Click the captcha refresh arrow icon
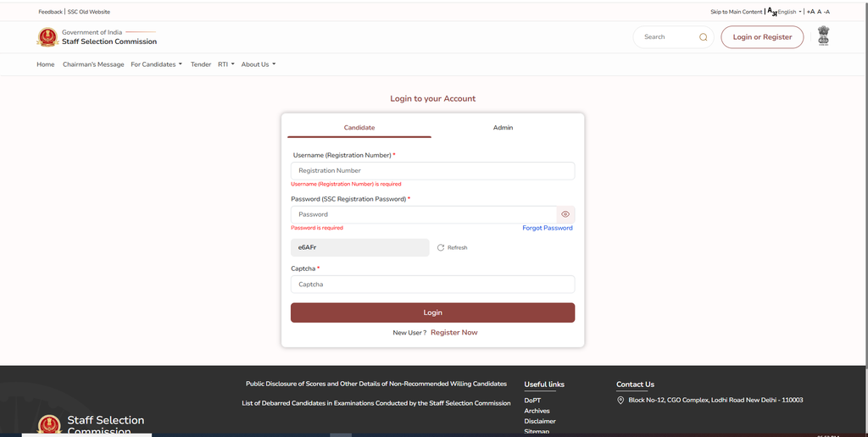Viewport: 868px width, 437px height. (x=441, y=247)
